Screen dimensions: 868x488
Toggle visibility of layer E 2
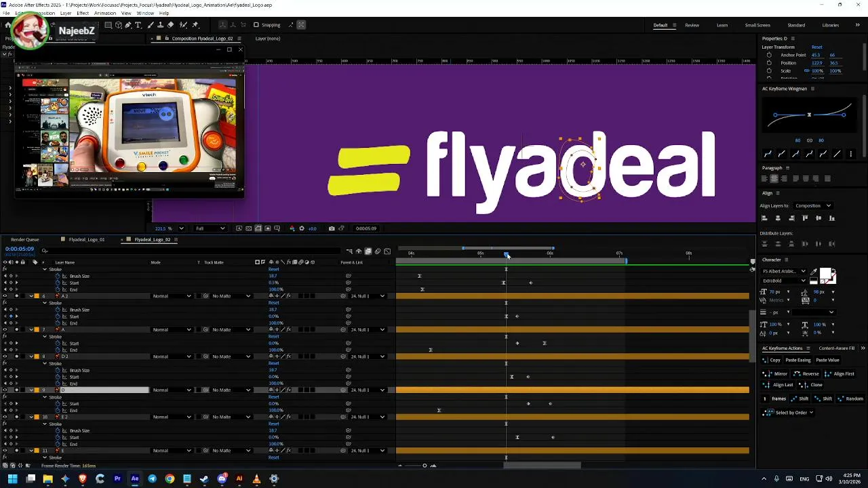(x=5, y=417)
